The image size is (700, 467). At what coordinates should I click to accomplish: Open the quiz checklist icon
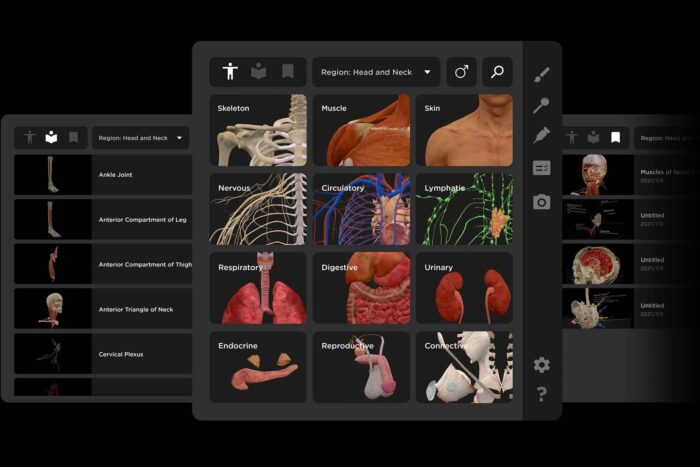point(541,168)
